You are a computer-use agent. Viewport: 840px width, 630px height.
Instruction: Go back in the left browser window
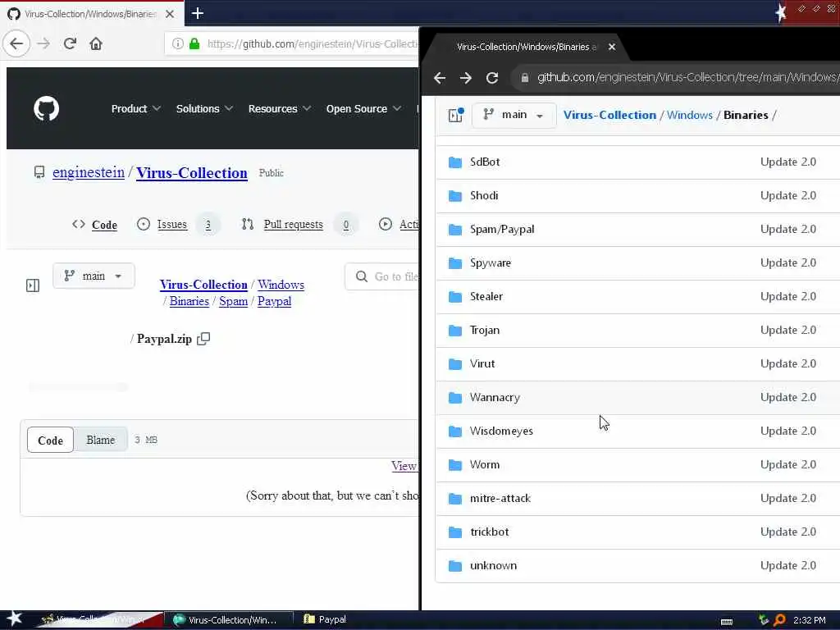16,44
